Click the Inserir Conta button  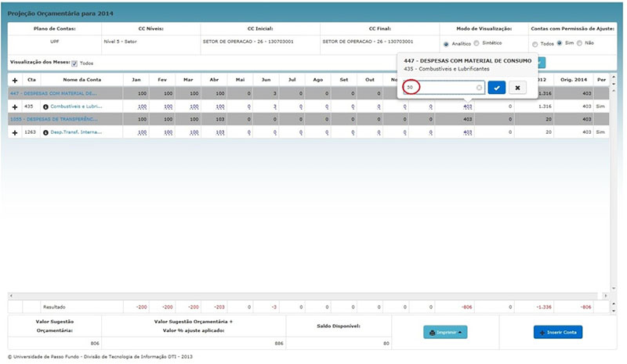tap(558, 333)
